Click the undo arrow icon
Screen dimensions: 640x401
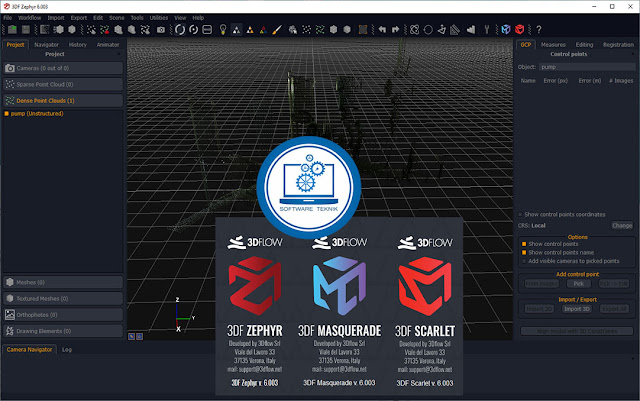(x=382, y=29)
